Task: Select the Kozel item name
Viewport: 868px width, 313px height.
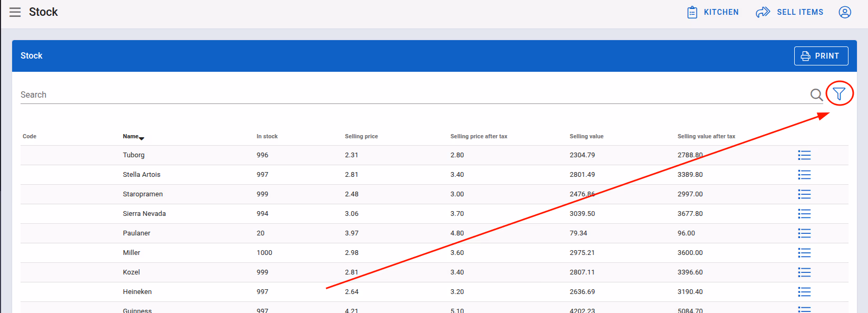Action: (131, 272)
